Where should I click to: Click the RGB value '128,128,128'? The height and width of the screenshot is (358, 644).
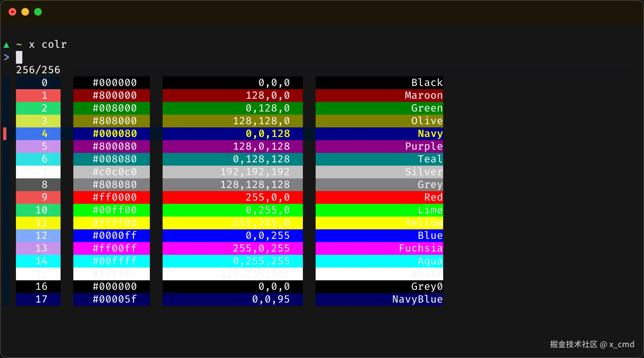(255, 185)
